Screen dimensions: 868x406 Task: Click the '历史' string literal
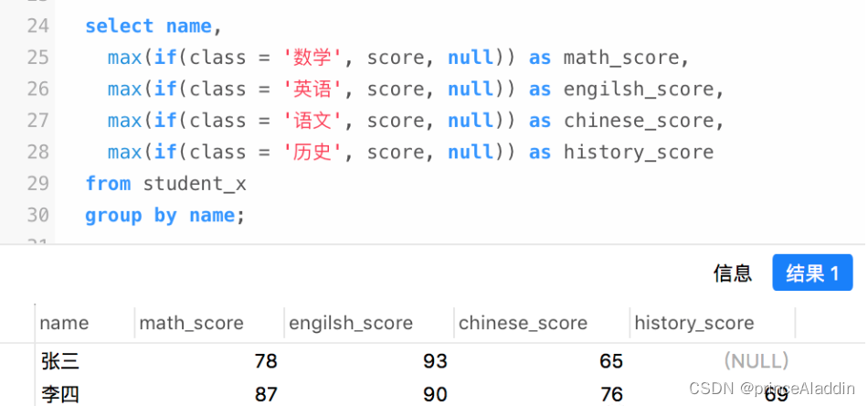[x=312, y=153]
